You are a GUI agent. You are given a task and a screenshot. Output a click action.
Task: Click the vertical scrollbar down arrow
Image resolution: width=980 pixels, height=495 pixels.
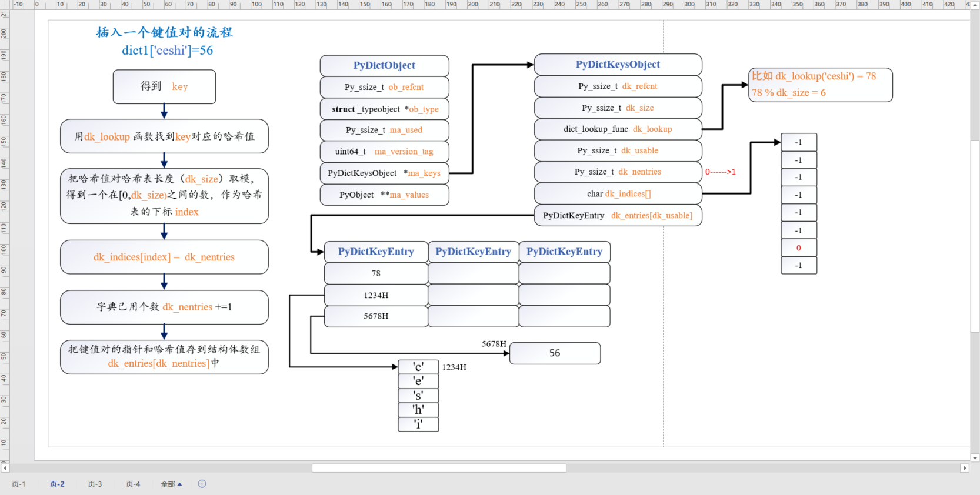coord(975,457)
